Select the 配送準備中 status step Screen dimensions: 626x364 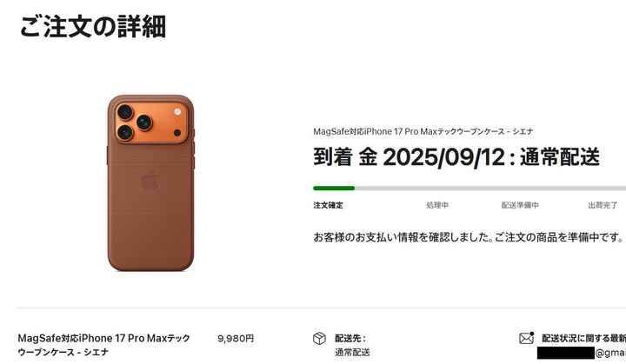520,205
